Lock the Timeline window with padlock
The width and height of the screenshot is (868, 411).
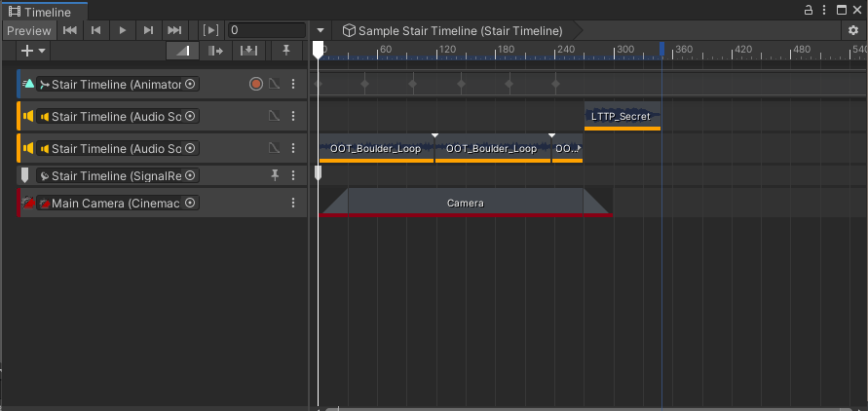point(808,9)
